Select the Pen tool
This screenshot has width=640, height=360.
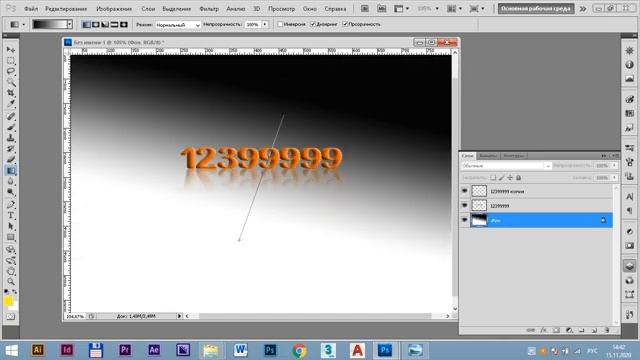[x=11, y=204]
